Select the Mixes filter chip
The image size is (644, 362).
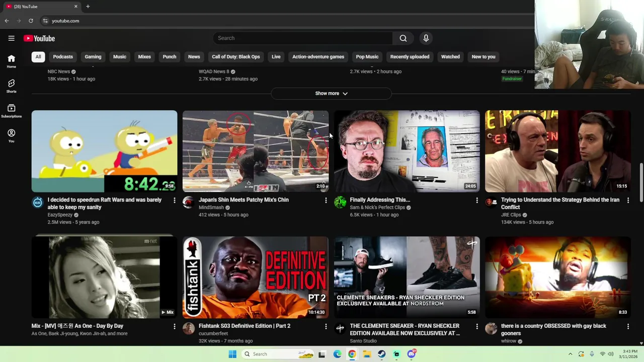144,57
